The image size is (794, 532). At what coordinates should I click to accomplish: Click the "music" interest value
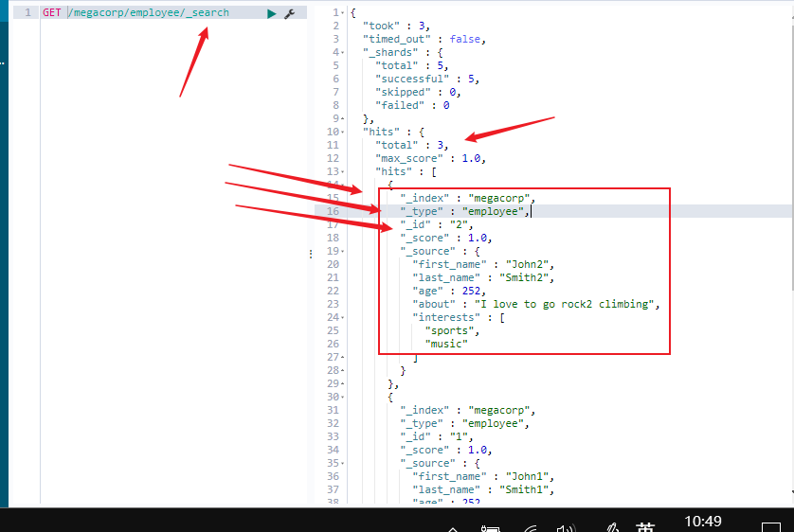click(x=446, y=344)
